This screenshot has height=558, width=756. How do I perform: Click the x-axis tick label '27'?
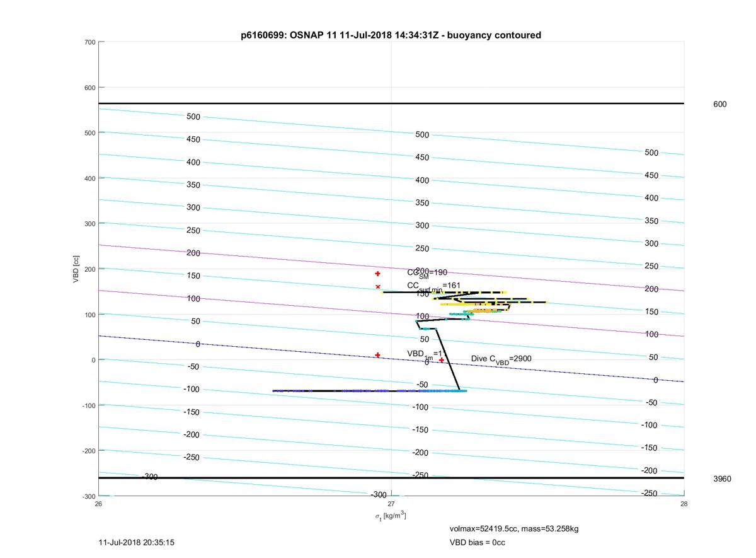pyautogui.click(x=391, y=504)
